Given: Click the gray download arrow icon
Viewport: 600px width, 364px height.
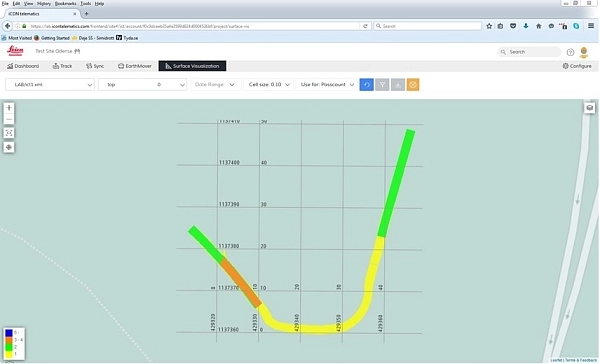Looking at the screenshot, I should click(398, 85).
